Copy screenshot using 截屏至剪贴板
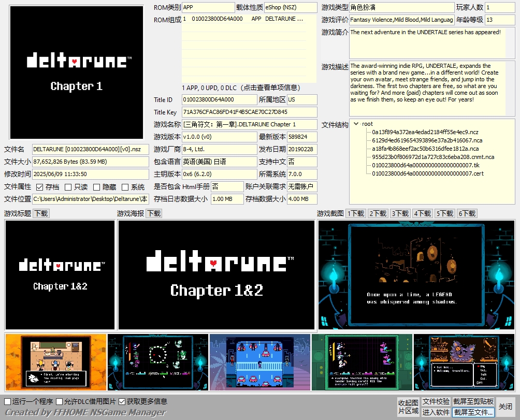Image resolution: width=520 pixels, height=420 pixels. pos(473,401)
